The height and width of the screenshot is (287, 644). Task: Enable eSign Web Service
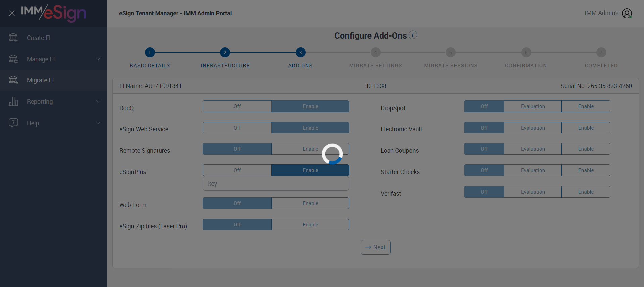310,128
